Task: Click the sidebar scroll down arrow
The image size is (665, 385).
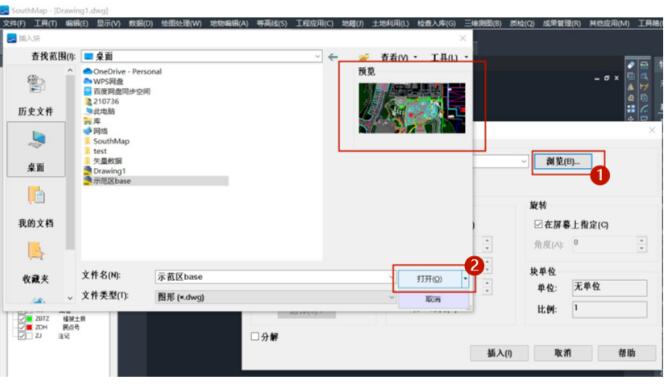Action: [70, 298]
